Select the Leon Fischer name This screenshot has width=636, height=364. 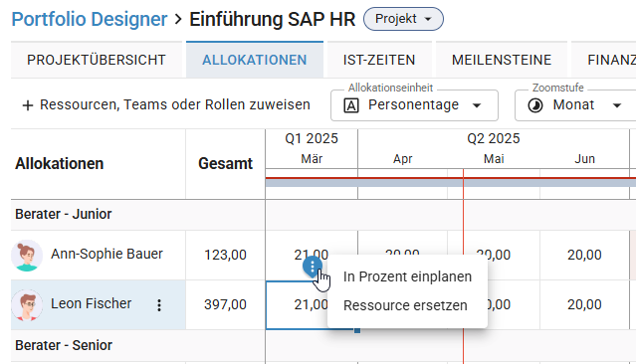click(91, 303)
